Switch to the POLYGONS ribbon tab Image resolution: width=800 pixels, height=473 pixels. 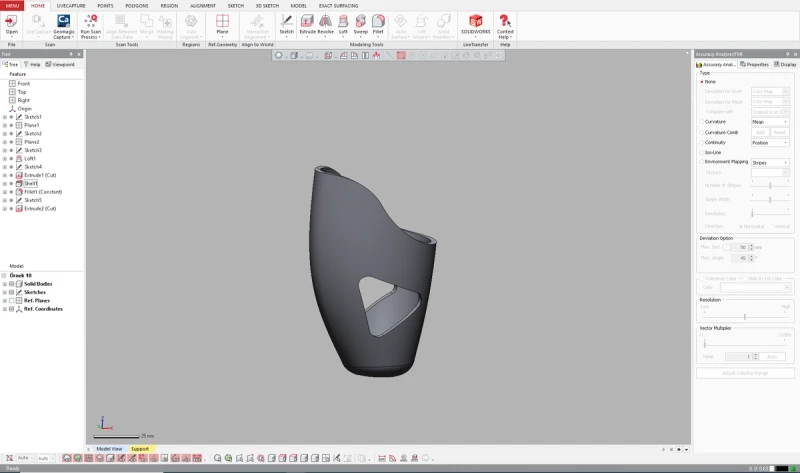pos(137,6)
